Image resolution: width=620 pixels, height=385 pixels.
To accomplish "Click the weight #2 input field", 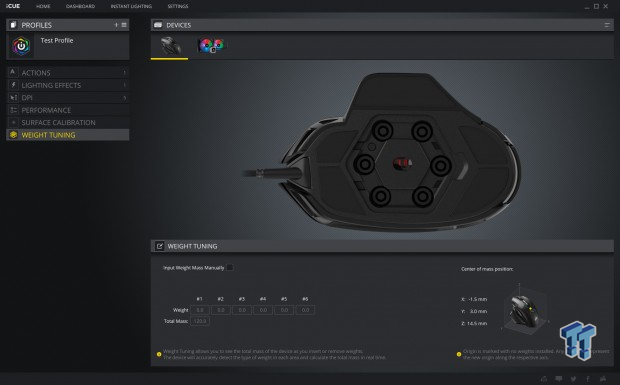I will pos(221,310).
